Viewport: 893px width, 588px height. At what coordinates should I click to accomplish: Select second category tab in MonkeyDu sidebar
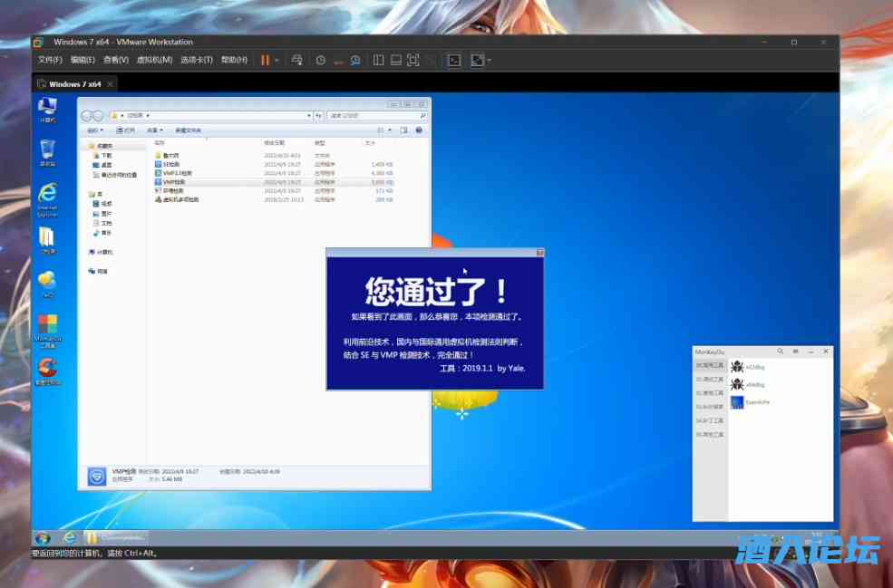(x=710, y=380)
